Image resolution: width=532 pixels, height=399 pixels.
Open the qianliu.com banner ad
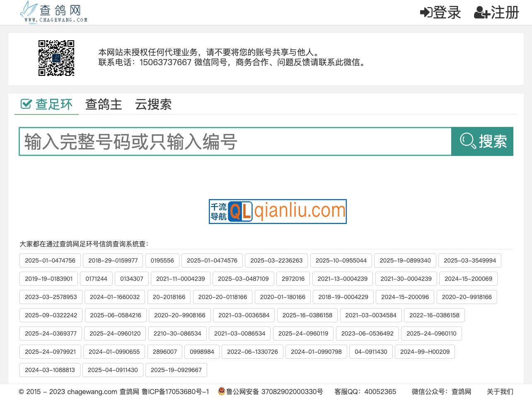[x=278, y=212]
